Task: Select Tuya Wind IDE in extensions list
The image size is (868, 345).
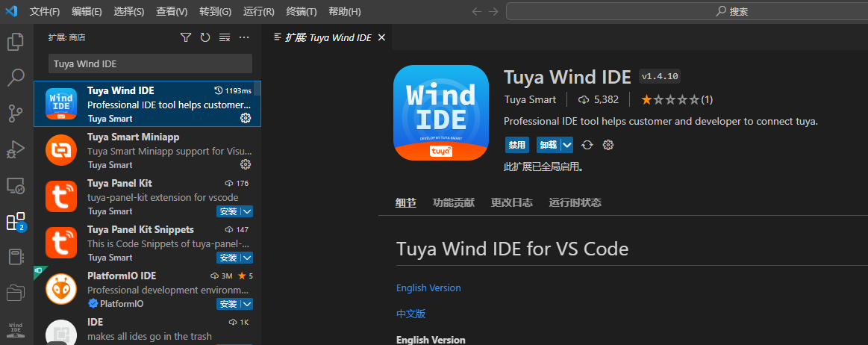Action: pyautogui.click(x=147, y=104)
